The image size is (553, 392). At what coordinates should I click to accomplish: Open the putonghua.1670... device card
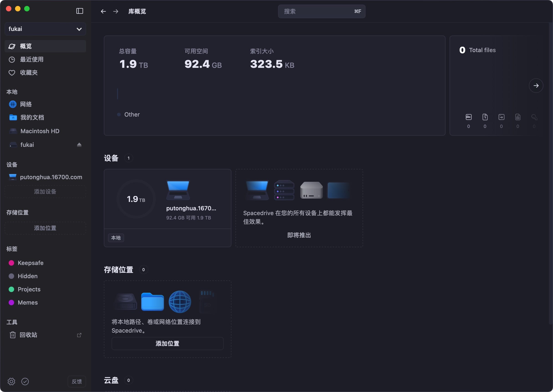coord(167,208)
